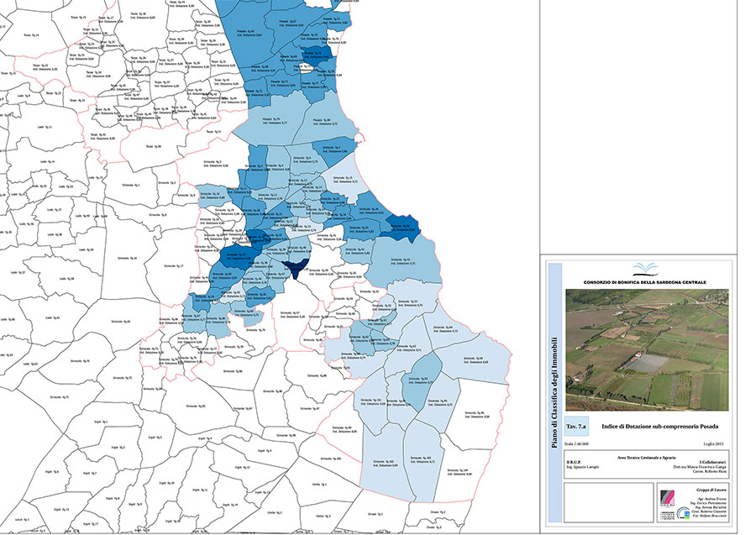Select the 'Siniscola fg.96' parcel label
The width and height of the screenshot is (756, 535).
click(x=475, y=412)
